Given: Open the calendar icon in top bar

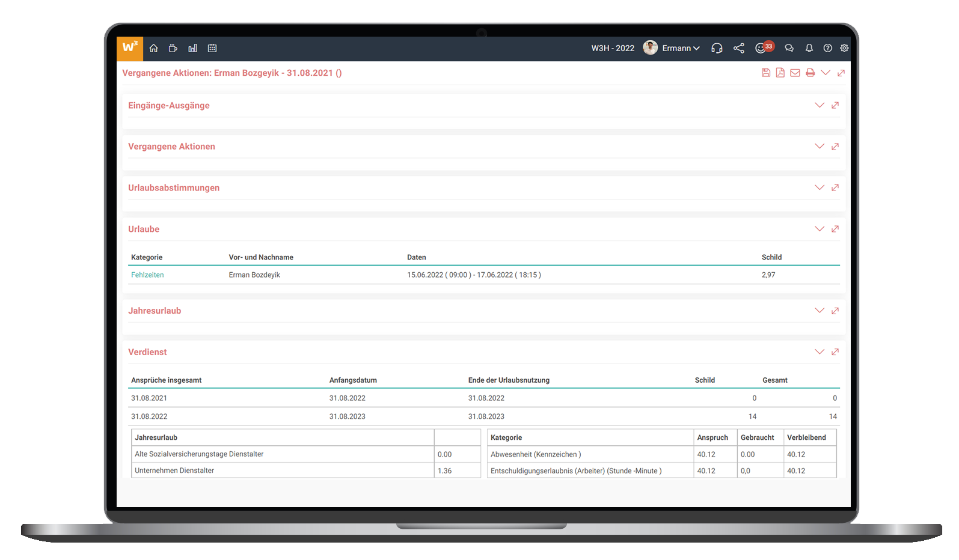Looking at the screenshot, I should click(x=212, y=48).
